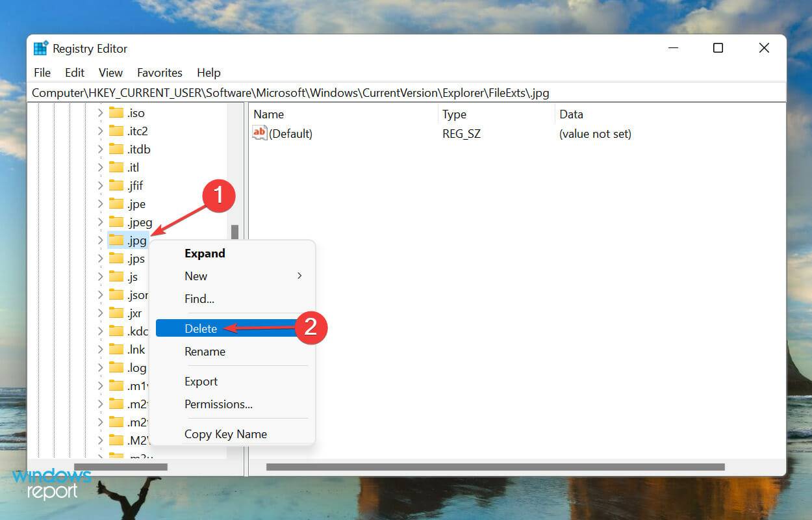The width and height of the screenshot is (812, 520).
Task: Open the View menu
Action: 110,72
